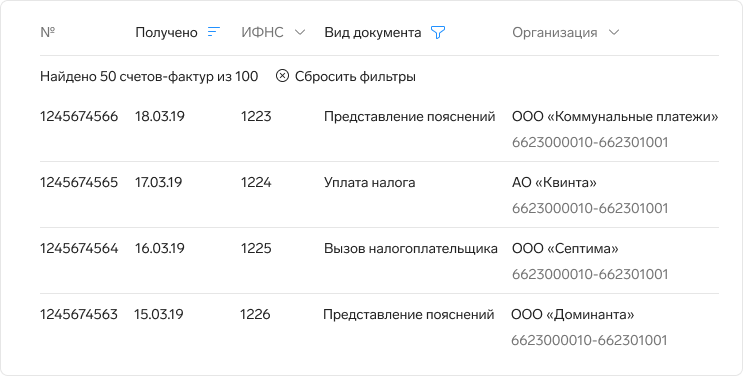Open document number 1245674565
743x376 pixels.
pos(79,182)
